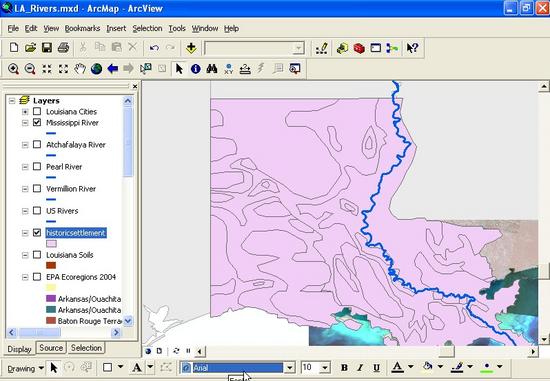Go back to previous extent arrow
Screen dimensions: 550x381
pyautogui.click(x=113, y=69)
